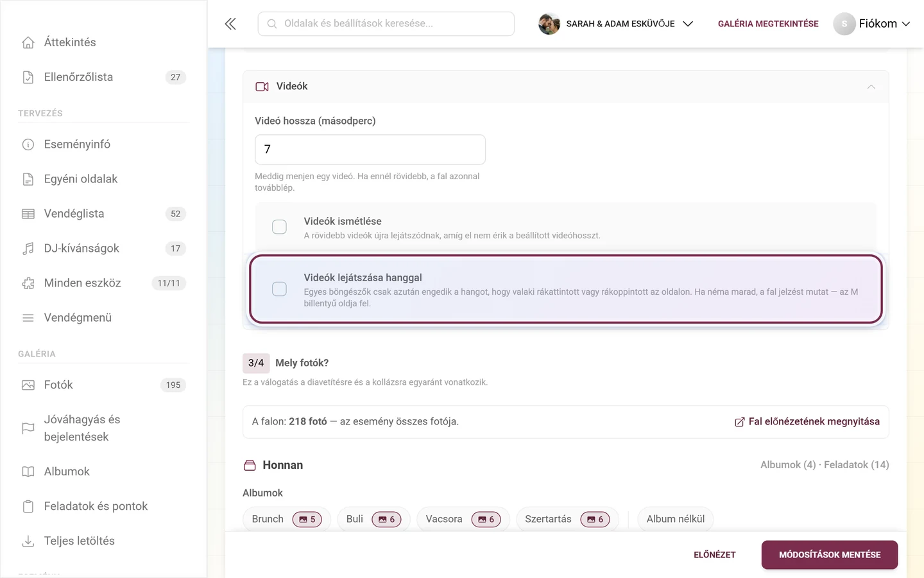This screenshot has height=578, width=924.
Task: Collapse the sidebar with the double-chevron icon
Action: (230, 24)
